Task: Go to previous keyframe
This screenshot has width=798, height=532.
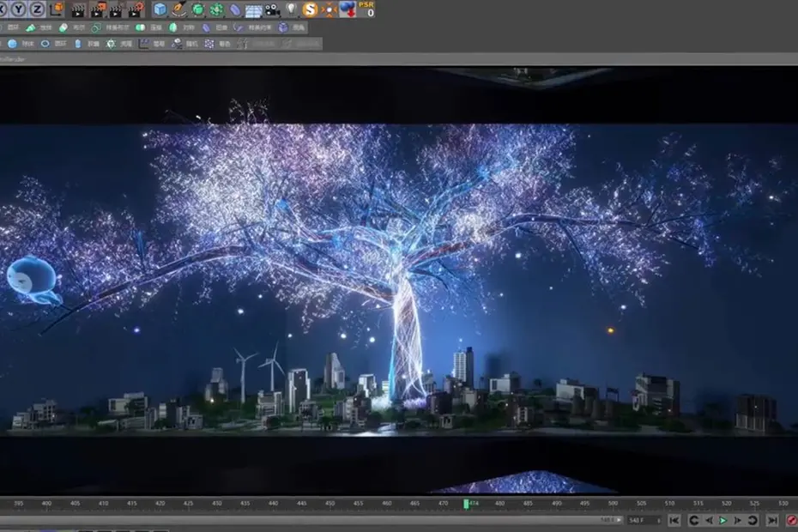Action: pyautogui.click(x=693, y=520)
